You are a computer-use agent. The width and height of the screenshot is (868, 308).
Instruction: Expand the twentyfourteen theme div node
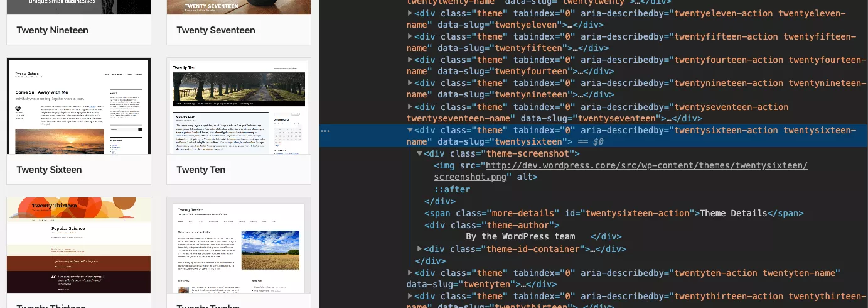coord(410,60)
